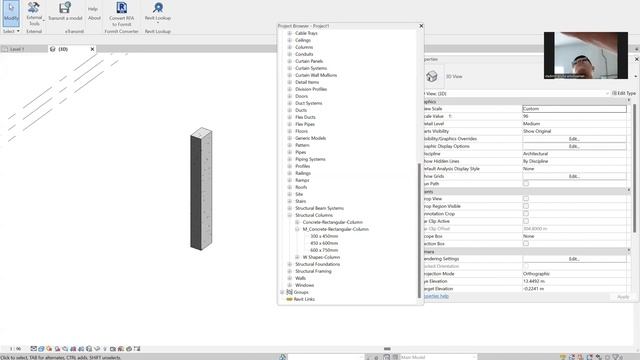640x360 pixels.
Task: Click the concrete column in 3D view
Action: (201, 189)
